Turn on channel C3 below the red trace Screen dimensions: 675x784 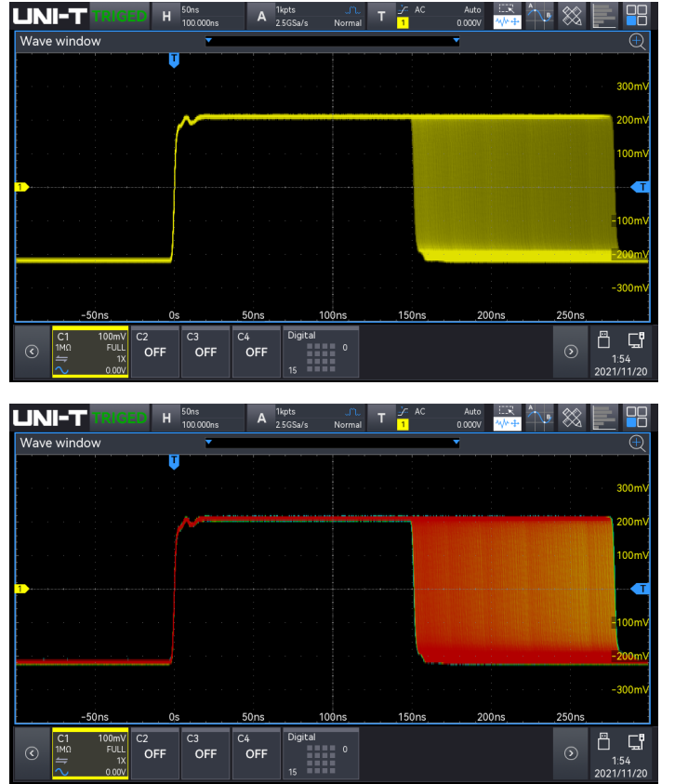(205, 753)
